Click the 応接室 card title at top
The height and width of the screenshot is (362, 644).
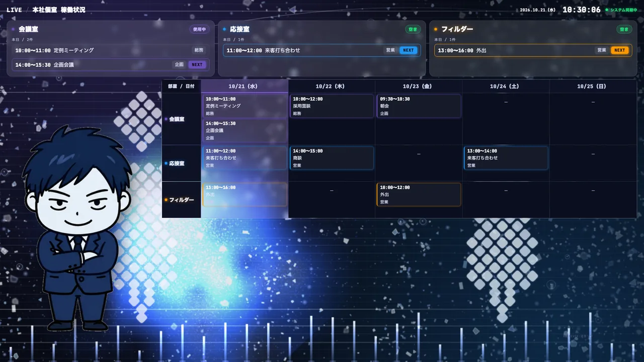239,29
